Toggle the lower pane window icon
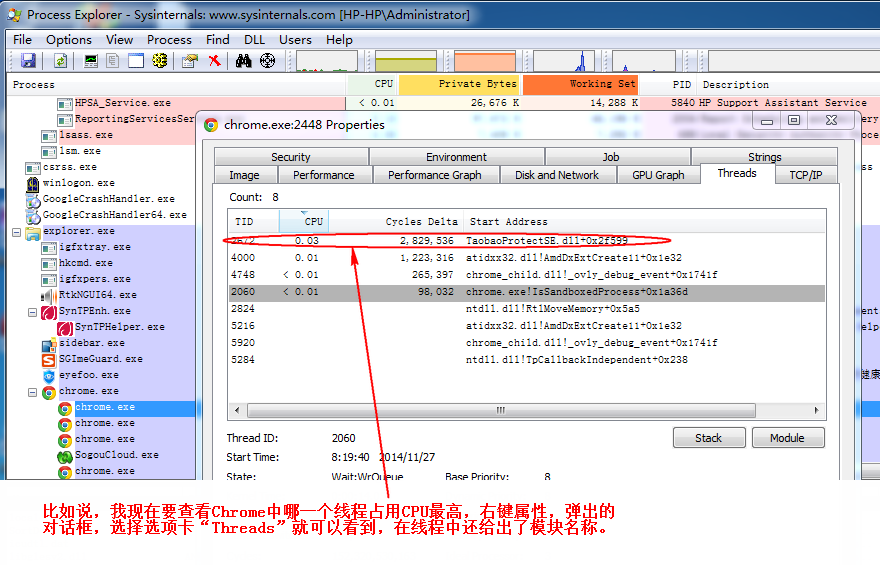Viewport: 880px width, 565px height. pos(136,60)
